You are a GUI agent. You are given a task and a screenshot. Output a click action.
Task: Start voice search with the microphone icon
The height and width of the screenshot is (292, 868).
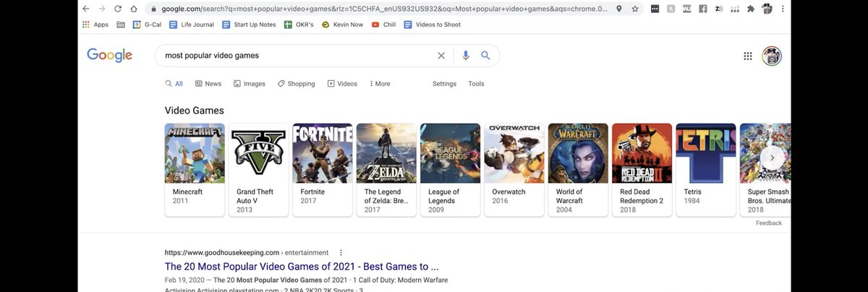point(465,56)
